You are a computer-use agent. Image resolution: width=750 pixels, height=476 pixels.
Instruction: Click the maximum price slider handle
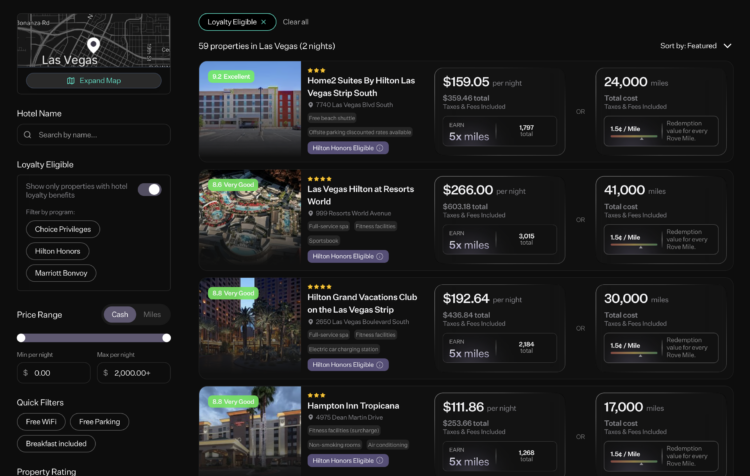click(166, 338)
